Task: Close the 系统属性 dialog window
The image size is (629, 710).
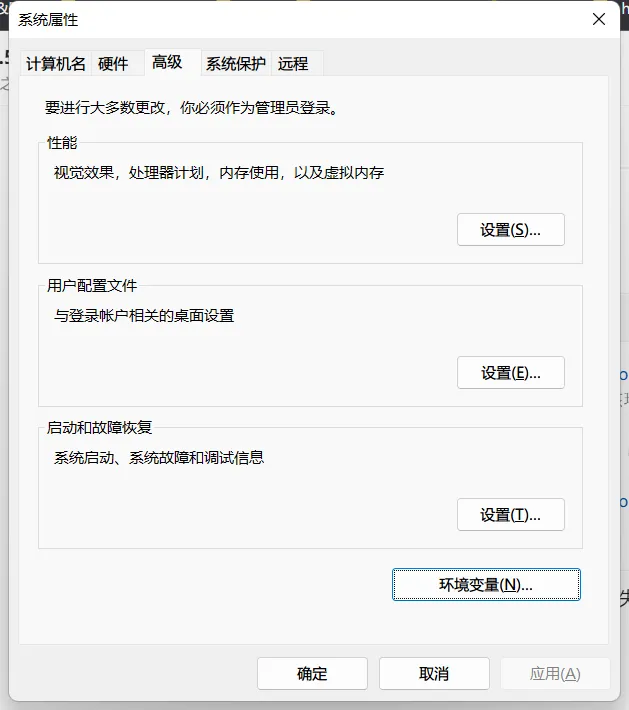Action: [599, 19]
